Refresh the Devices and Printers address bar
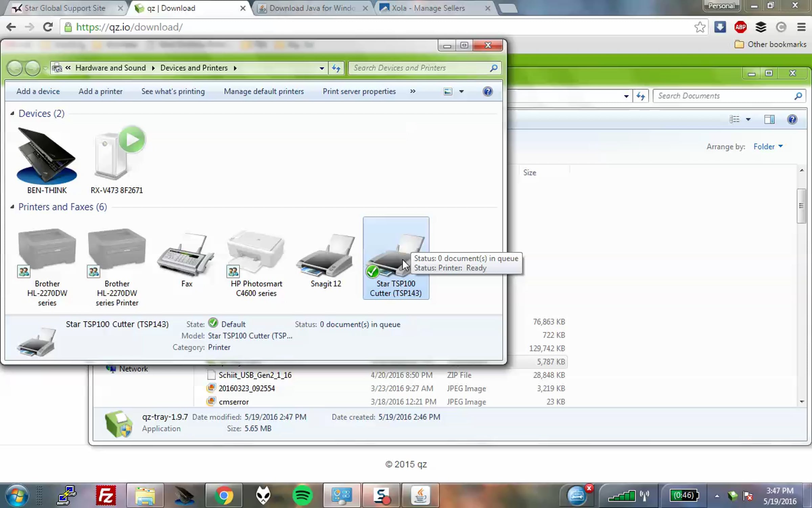Image resolution: width=812 pixels, height=508 pixels. point(336,68)
